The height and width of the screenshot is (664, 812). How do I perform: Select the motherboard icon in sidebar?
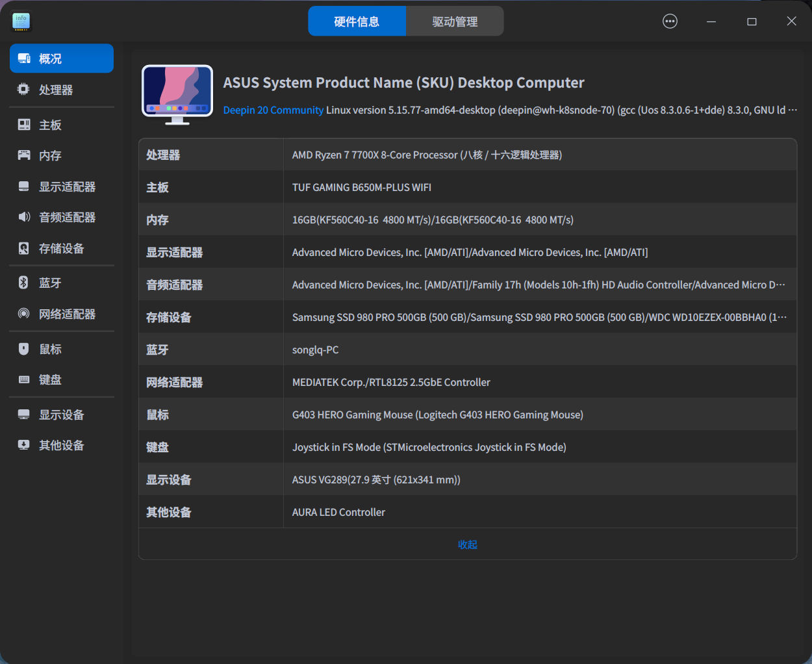tap(24, 125)
